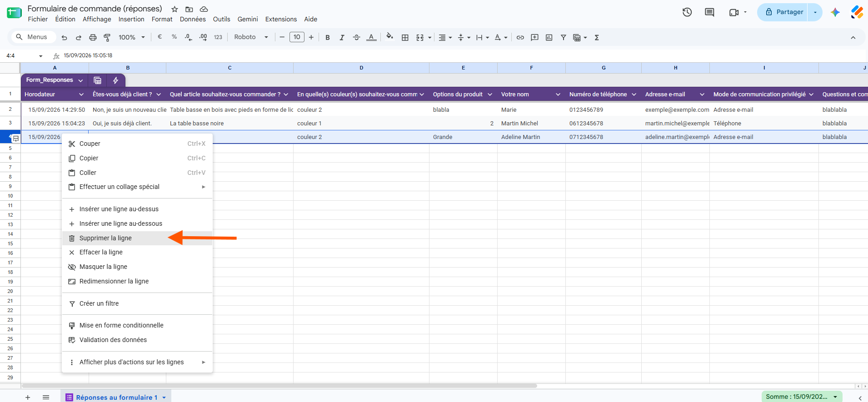Select Insérer une ligne au-dessus
The height and width of the screenshot is (402, 868).
pos(137,209)
